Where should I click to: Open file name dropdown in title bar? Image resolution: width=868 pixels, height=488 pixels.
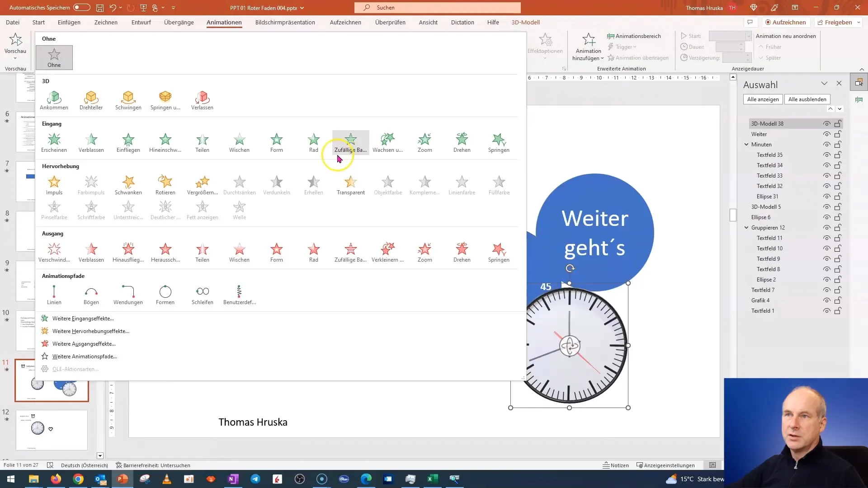click(302, 8)
